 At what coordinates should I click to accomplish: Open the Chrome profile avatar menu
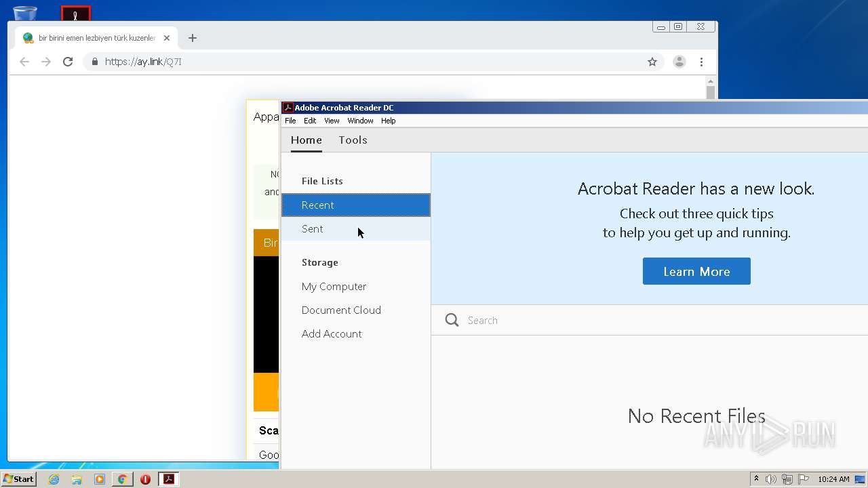pos(679,62)
